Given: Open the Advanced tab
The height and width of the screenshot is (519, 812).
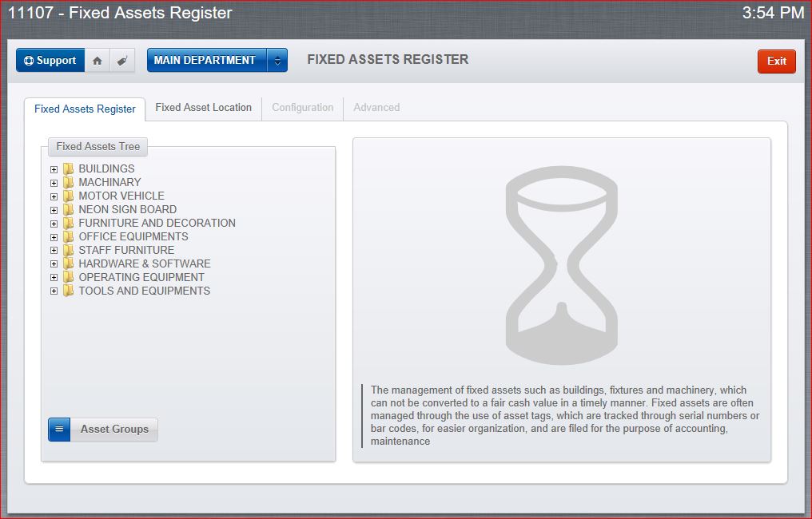Looking at the screenshot, I should point(376,108).
